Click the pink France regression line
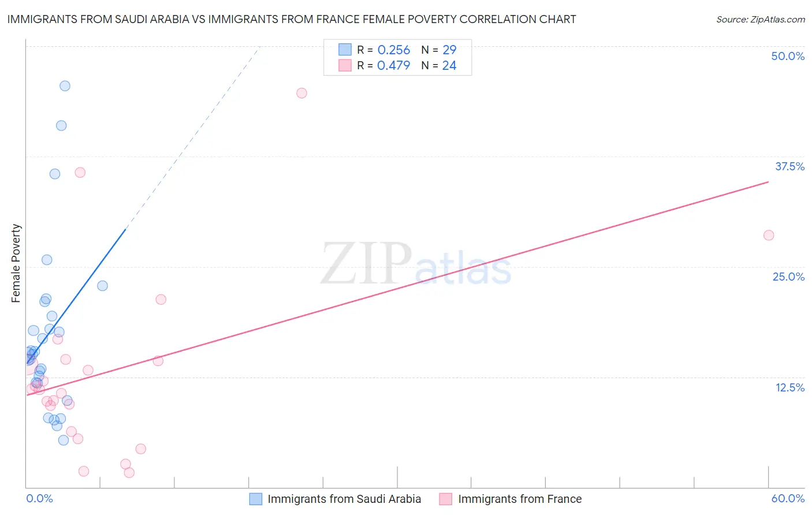Viewport: 812px width, 515px height. (x=397, y=289)
